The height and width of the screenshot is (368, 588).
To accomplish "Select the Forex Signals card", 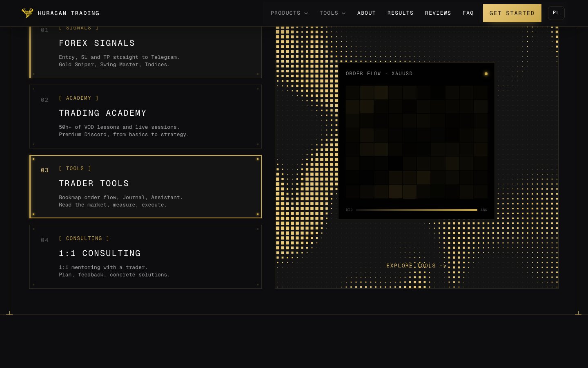I will tap(145, 52).
